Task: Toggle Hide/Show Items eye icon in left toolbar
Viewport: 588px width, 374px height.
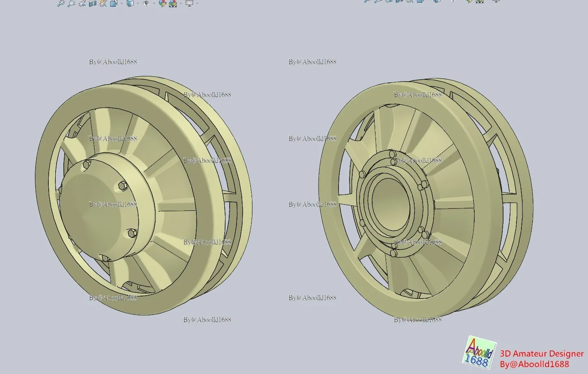Action: click(x=146, y=3)
